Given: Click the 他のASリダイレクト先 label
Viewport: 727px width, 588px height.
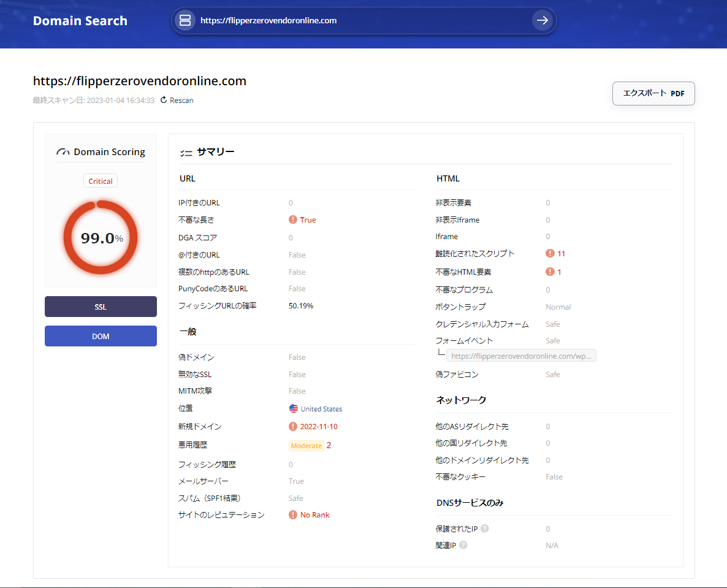Looking at the screenshot, I should point(472,427).
